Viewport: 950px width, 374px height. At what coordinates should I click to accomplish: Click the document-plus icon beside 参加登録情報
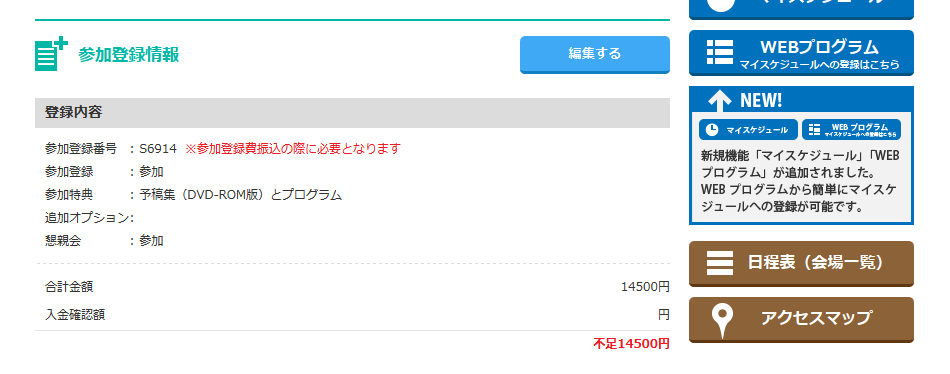point(51,54)
